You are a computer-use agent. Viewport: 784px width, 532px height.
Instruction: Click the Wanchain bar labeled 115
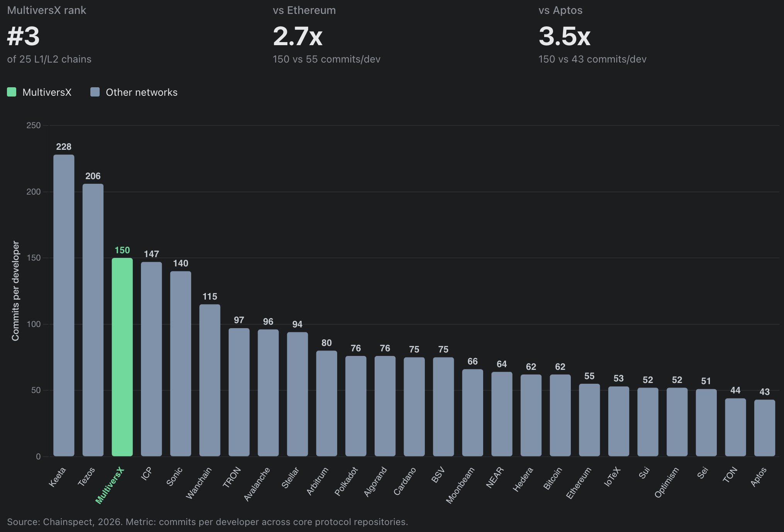tap(210, 380)
